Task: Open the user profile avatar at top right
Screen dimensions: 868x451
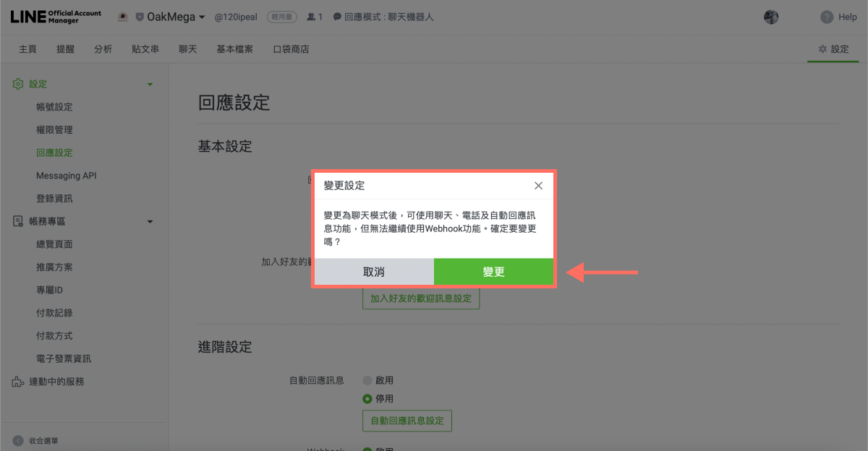Action: pos(771,17)
